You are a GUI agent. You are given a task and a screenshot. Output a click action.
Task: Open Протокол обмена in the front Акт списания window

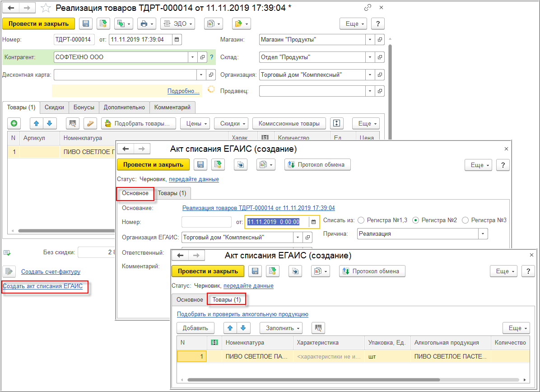point(372,271)
